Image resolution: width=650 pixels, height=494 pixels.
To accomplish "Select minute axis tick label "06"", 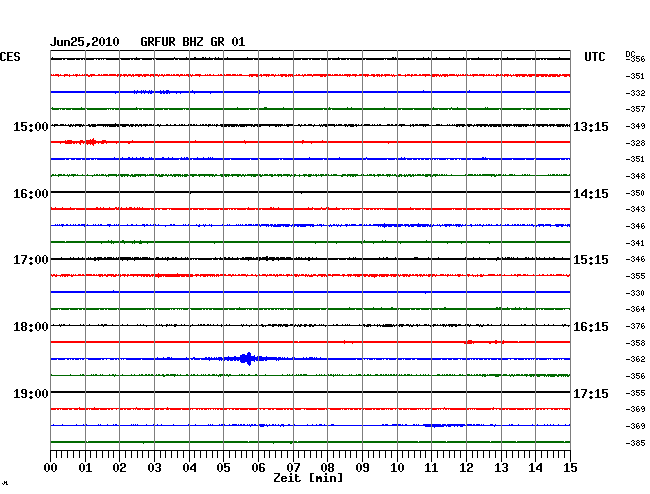I will [x=258, y=468].
